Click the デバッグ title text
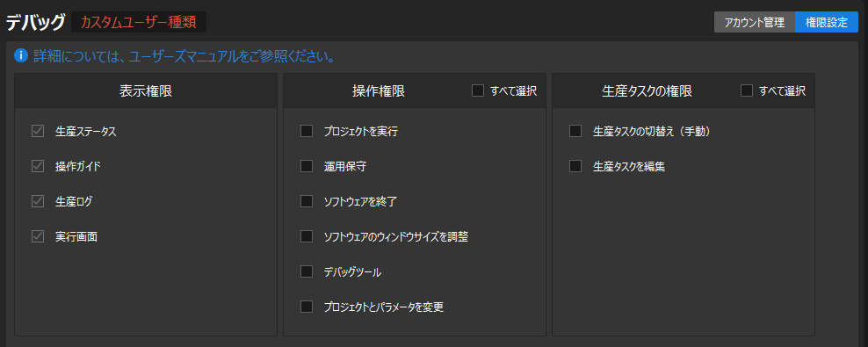The height and width of the screenshot is (347, 868). tap(35, 22)
